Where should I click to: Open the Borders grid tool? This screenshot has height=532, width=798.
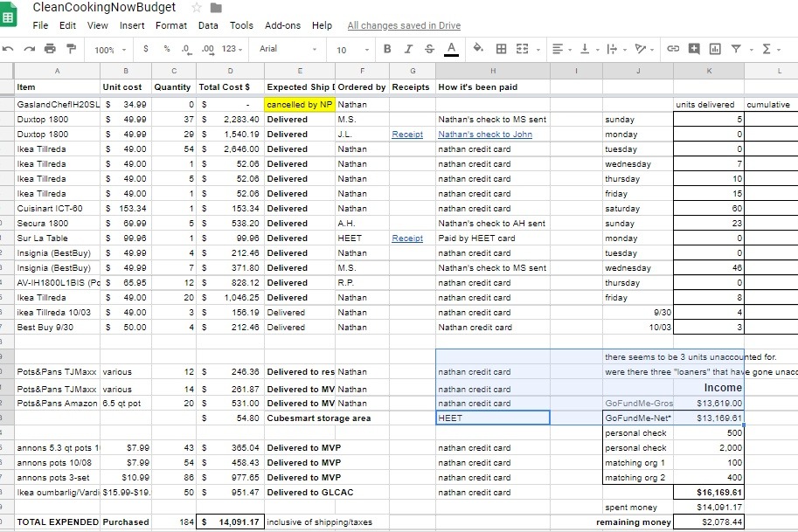tap(502, 49)
